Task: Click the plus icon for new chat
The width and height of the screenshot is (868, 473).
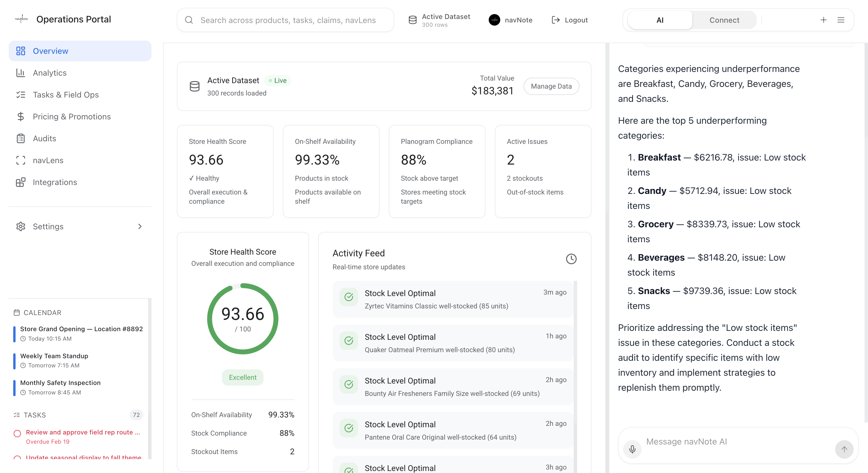Action: click(x=823, y=20)
